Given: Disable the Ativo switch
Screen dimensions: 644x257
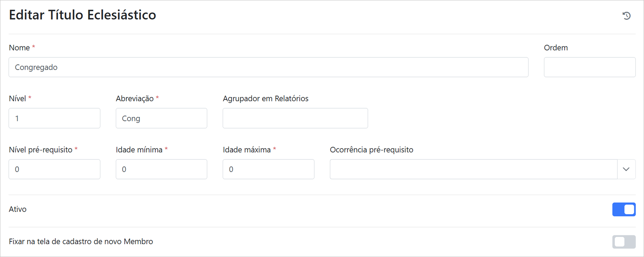Looking at the screenshot, I should click(624, 210).
